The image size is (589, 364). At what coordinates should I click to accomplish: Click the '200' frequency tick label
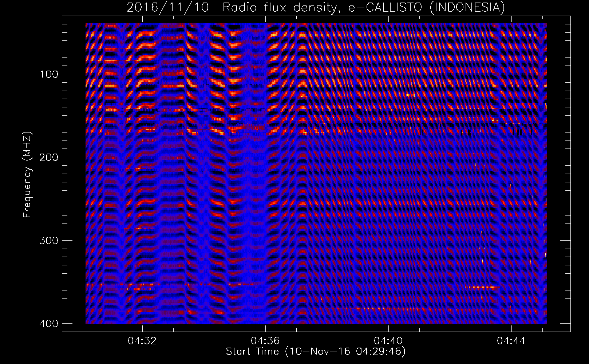(48, 157)
